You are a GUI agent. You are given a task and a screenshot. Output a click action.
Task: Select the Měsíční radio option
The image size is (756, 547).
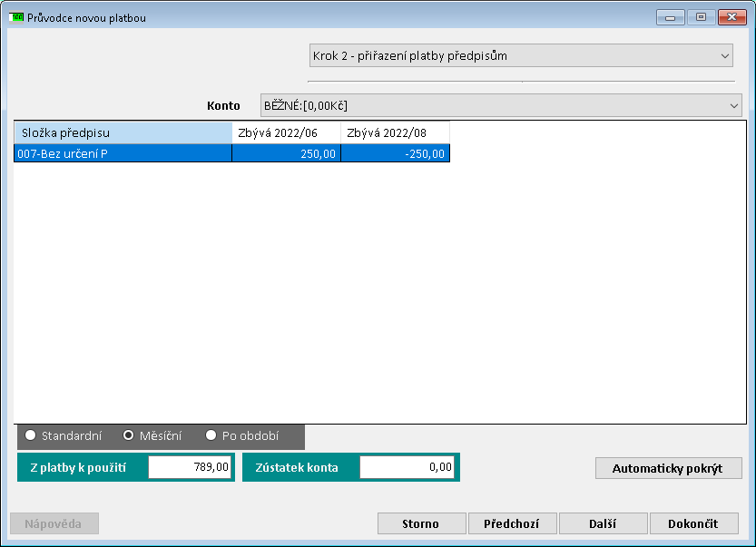[x=129, y=435]
